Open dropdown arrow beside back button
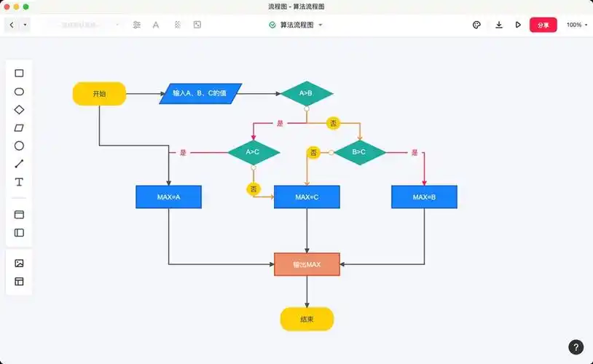This screenshot has width=593, height=364. pyautogui.click(x=25, y=25)
